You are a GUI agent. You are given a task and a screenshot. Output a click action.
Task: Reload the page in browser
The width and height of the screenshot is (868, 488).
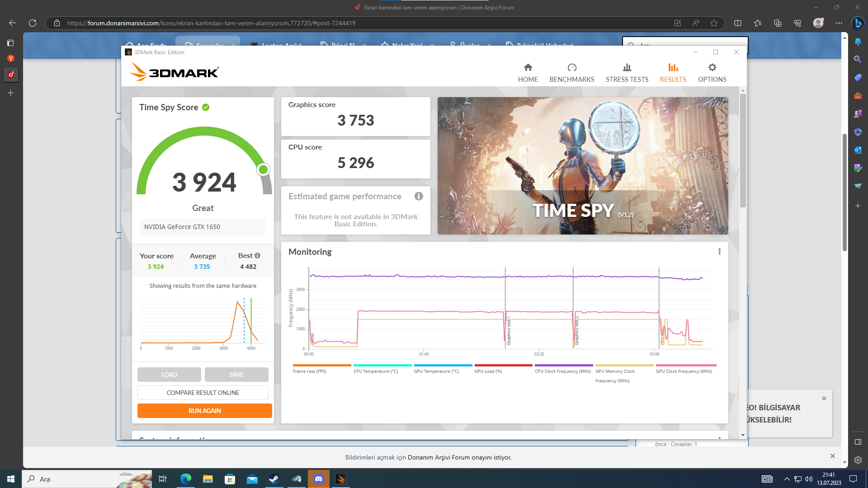coord(33,23)
